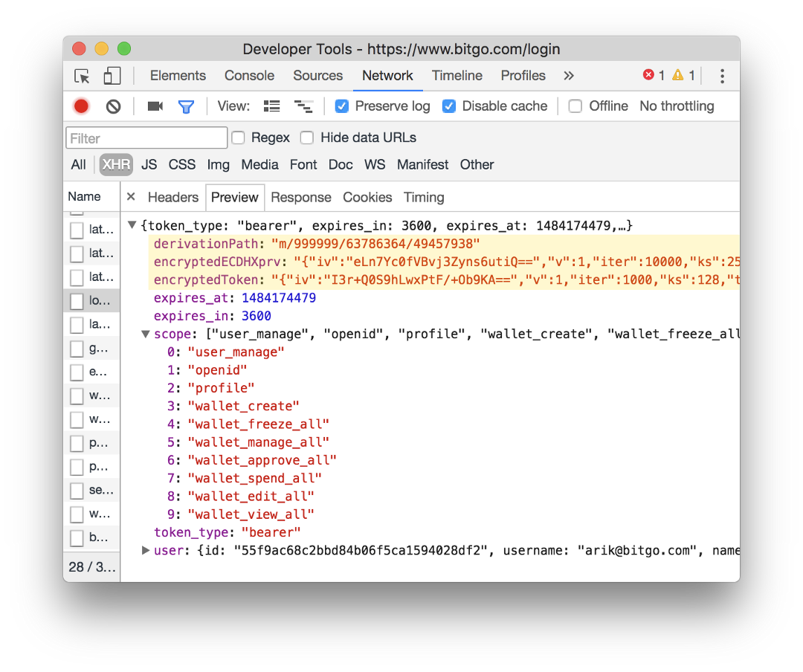Image resolution: width=803 pixels, height=672 pixels.
Task: Click the encryptedToken key
Action: pyautogui.click(x=206, y=280)
